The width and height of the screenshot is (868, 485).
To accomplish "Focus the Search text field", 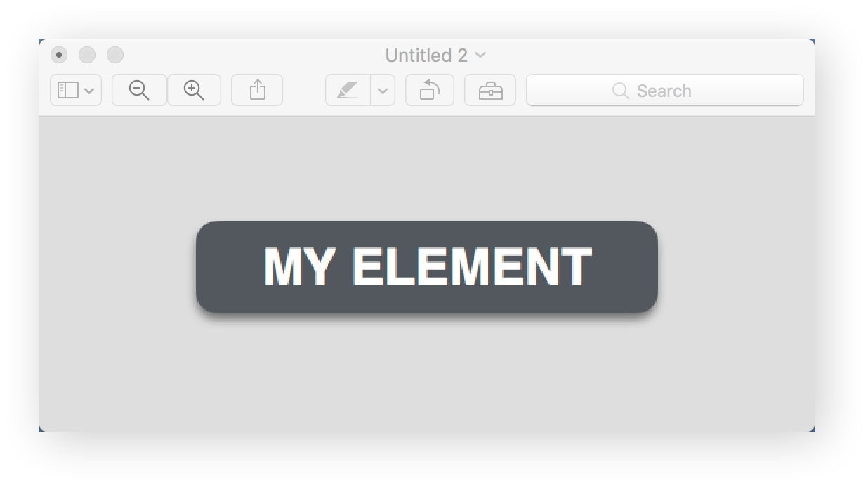I will 664,90.
